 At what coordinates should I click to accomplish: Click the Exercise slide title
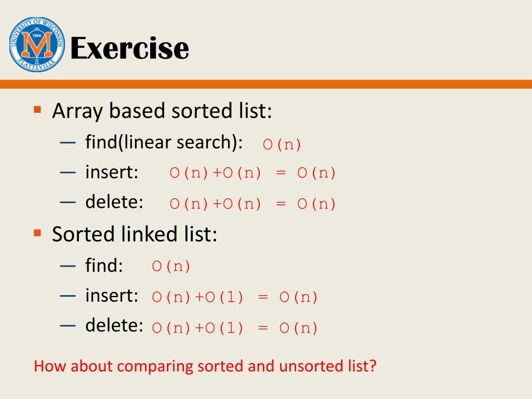point(129,48)
